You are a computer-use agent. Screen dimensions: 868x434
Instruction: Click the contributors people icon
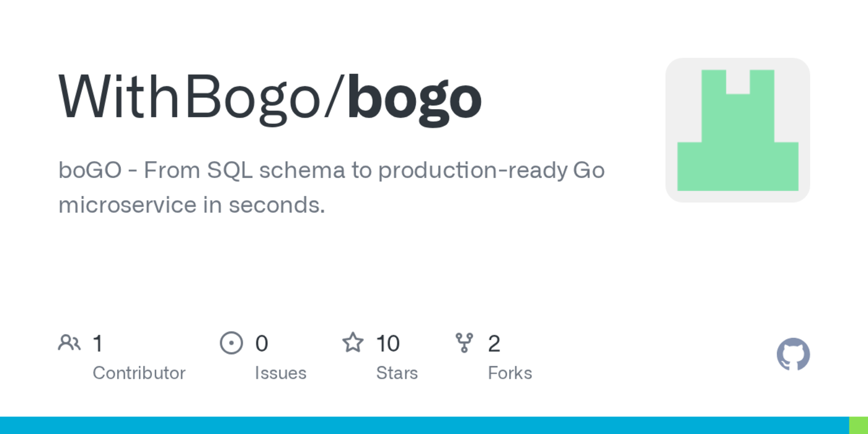click(69, 342)
